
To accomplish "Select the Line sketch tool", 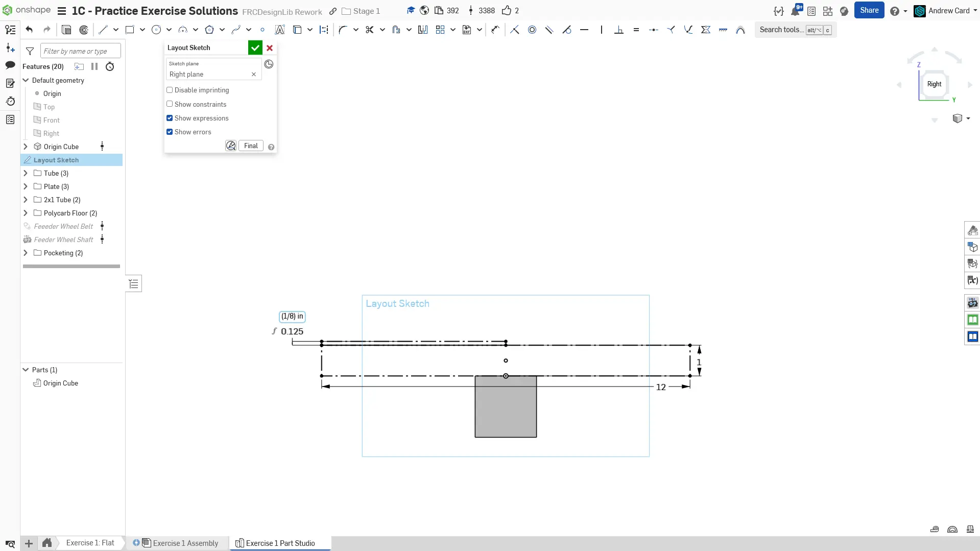I will click(x=103, y=30).
